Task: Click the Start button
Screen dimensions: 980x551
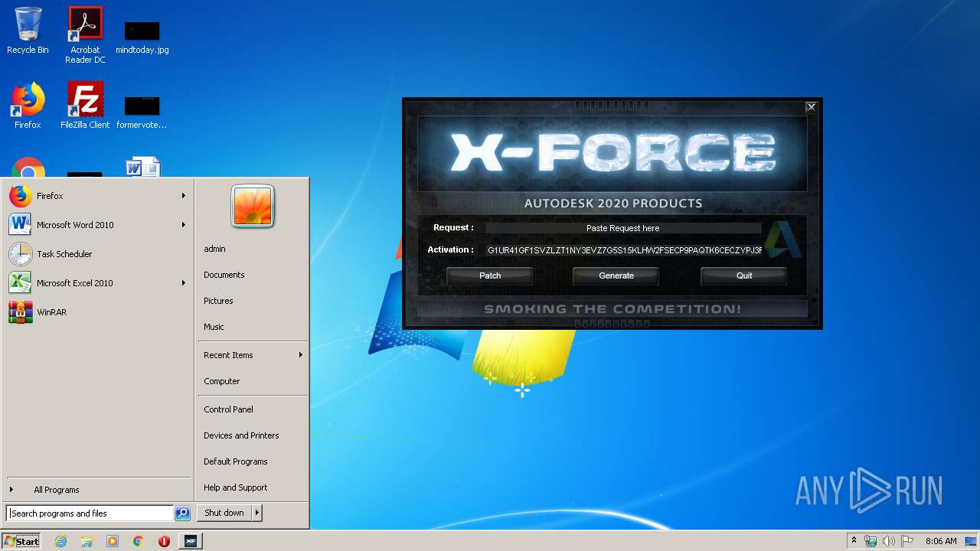Action: (x=21, y=541)
